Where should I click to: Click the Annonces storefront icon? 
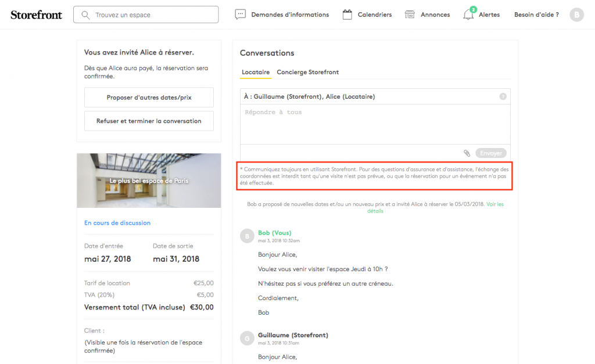tap(410, 15)
